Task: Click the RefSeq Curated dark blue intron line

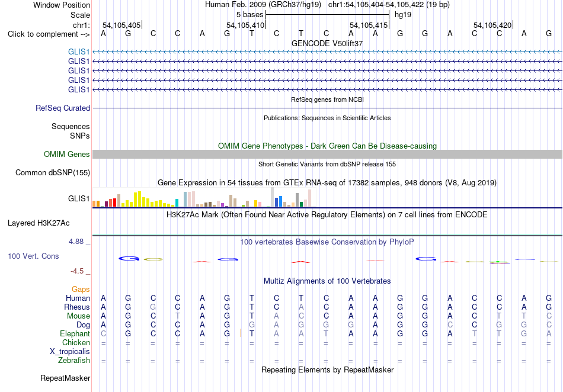Action: (327, 108)
